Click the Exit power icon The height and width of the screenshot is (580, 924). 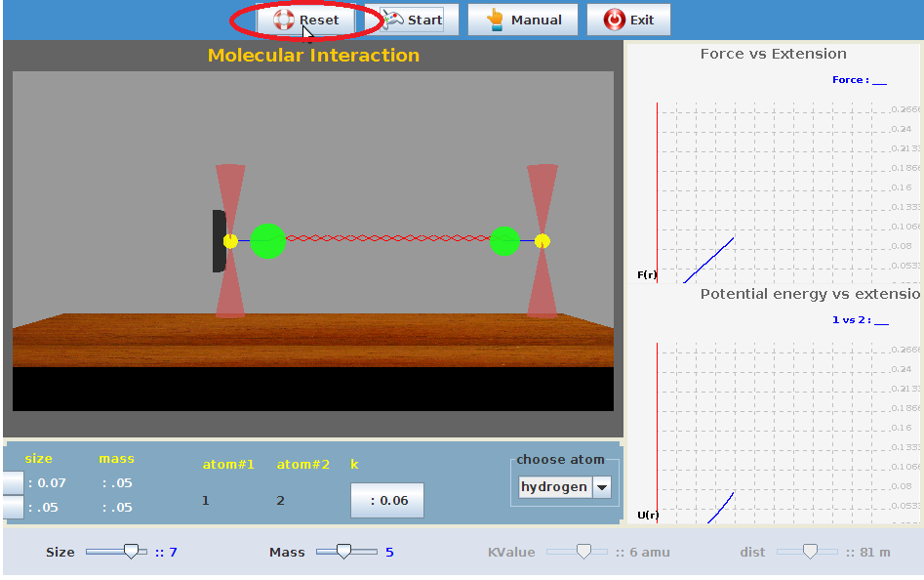click(x=615, y=20)
